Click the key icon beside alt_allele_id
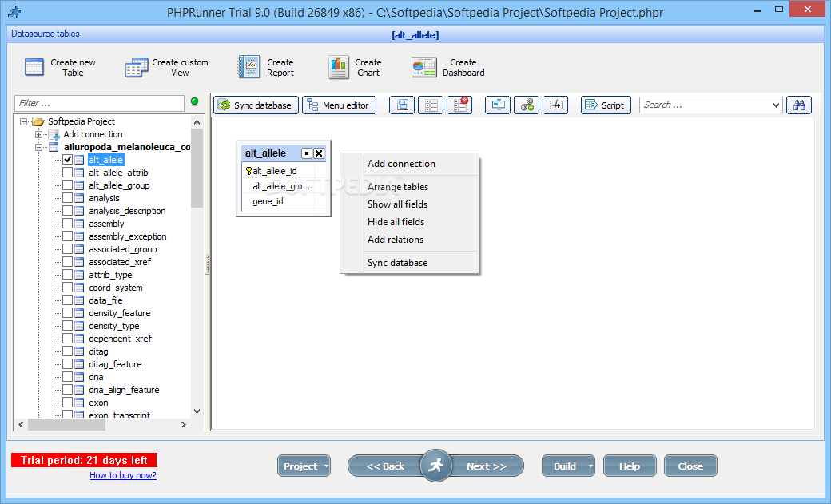 click(x=249, y=171)
